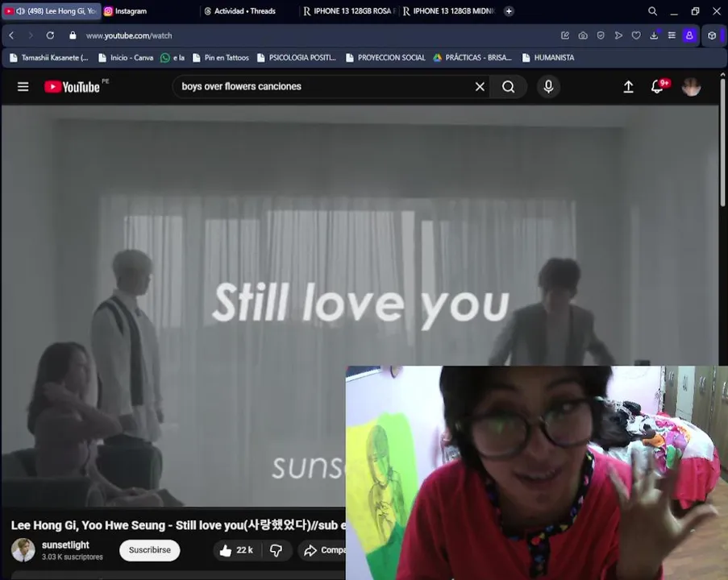The width and height of the screenshot is (728, 580).
Task: Go forward in browser history
Action: click(x=31, y=35)
